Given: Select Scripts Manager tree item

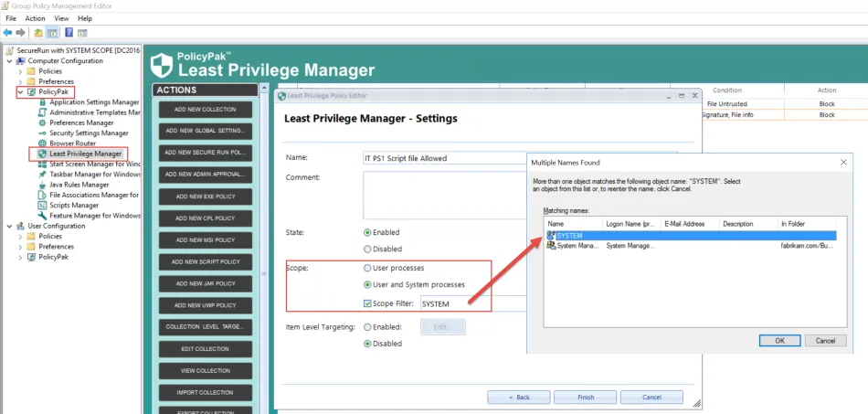Looking at the screenshot, I should pos(75,206).
